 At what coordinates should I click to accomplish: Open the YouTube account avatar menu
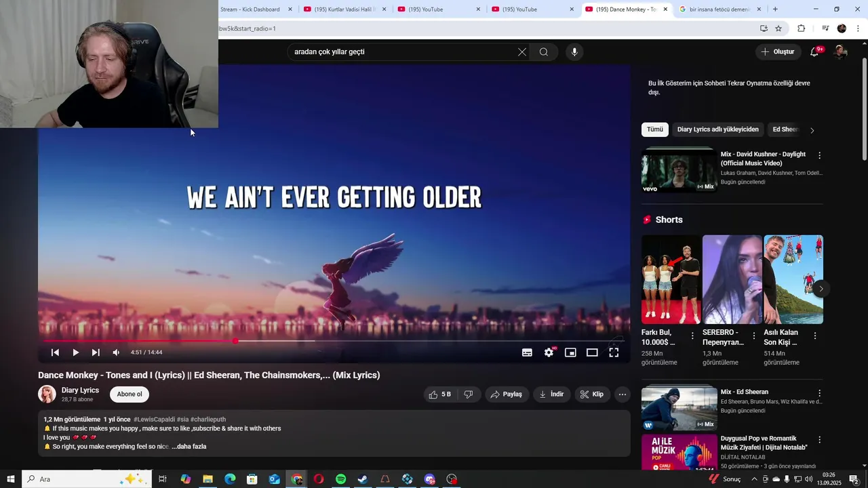[x=841, y=52]
